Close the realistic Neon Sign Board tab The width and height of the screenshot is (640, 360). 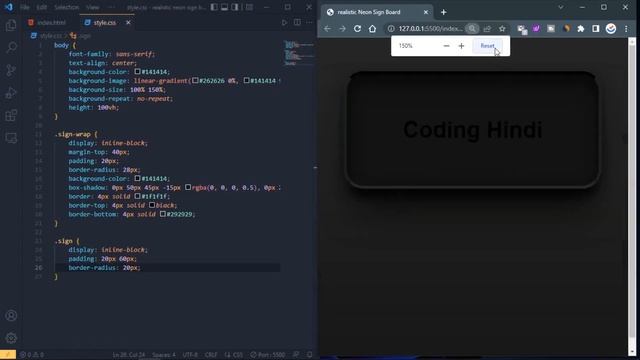coord(426,12)
